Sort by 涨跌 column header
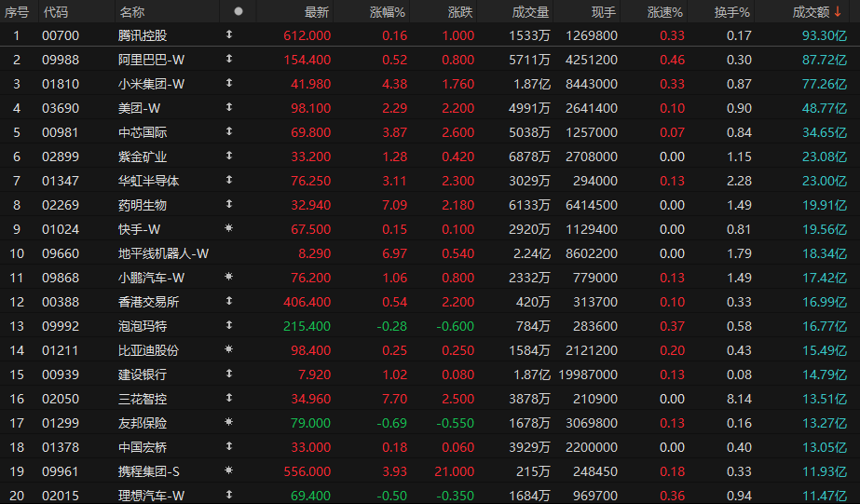This screenshot has width=860, height=504. tap(460, 12)
